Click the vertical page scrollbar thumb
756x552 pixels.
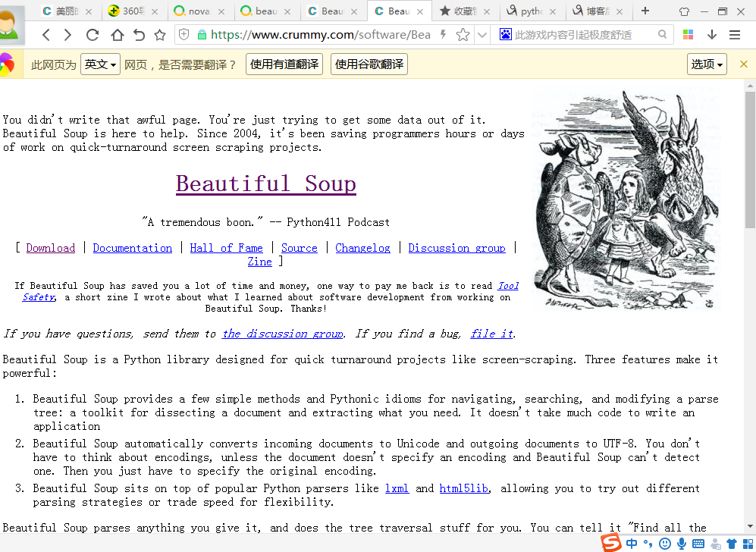coord(750,159)
